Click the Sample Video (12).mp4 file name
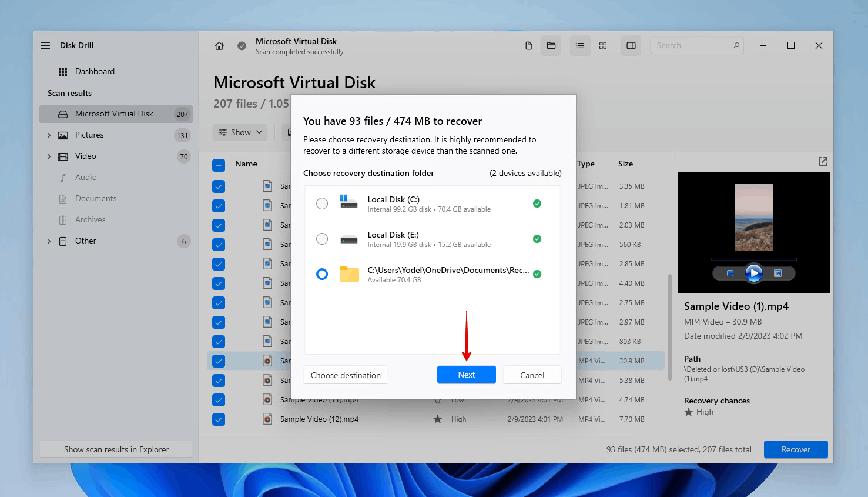Screen dimensions: 868x497 (319, 419)
